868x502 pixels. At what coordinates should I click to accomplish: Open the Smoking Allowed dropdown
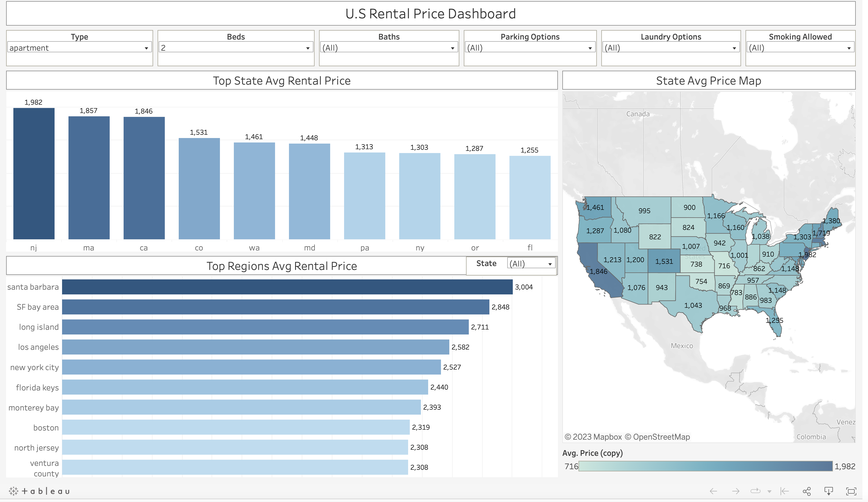click(849, 48)
